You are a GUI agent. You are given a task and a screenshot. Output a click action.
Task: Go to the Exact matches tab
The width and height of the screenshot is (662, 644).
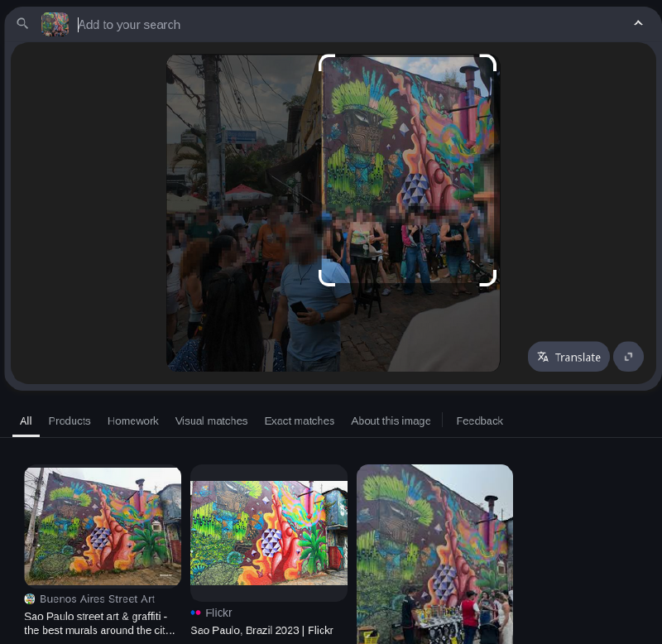pos(299,421)
